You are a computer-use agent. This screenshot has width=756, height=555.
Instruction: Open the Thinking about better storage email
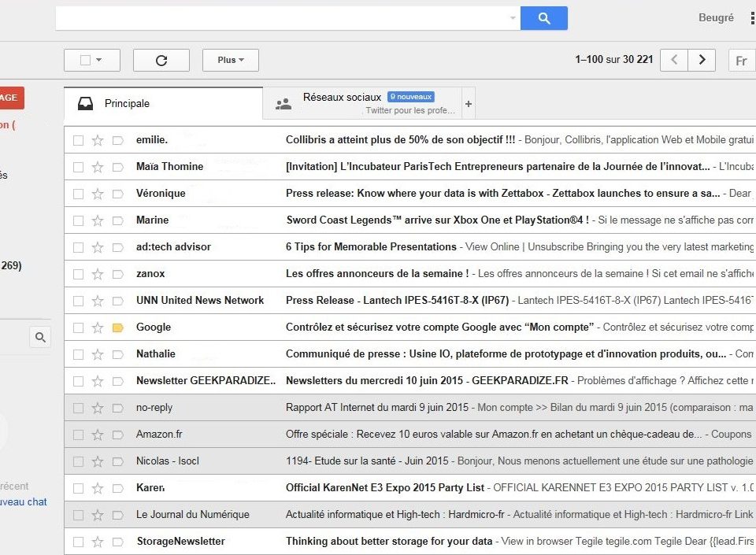click(x=409, y=542)
